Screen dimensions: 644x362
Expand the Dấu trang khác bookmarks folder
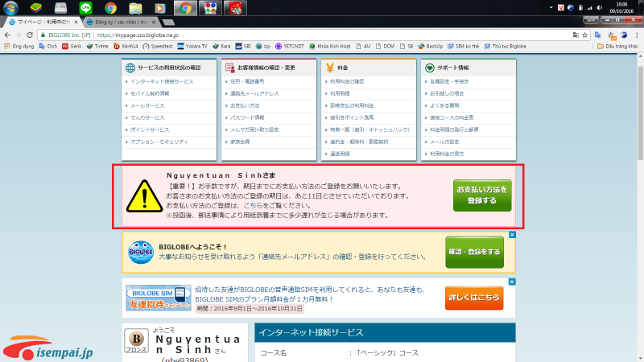617,47
